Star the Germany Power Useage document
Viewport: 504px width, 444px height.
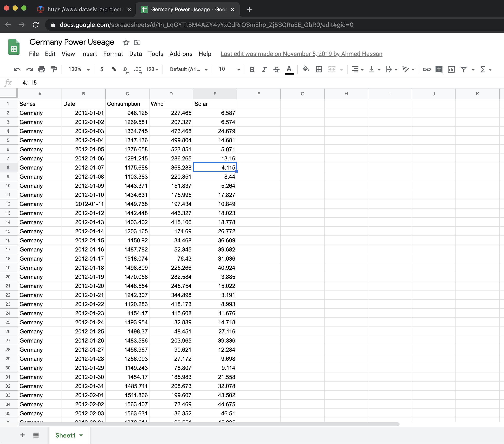tap(126, 42)
